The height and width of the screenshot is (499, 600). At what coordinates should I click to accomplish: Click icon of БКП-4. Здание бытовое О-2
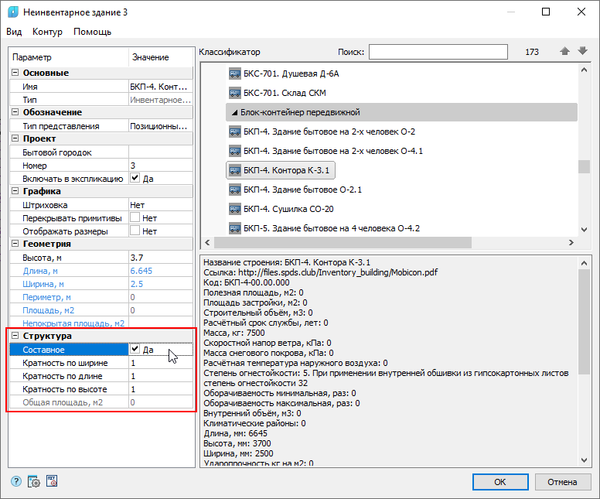(235, 132)
